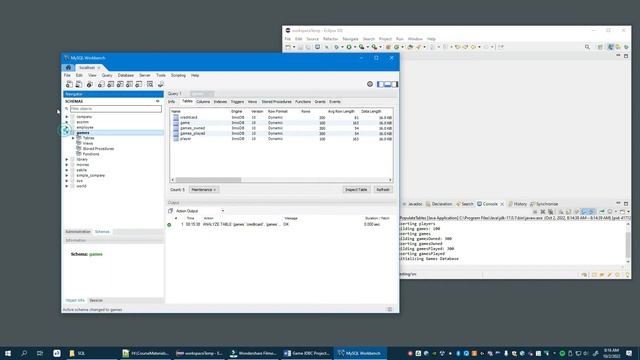
Task: Switch to the Columns tab
Action: tap(203, 102)
